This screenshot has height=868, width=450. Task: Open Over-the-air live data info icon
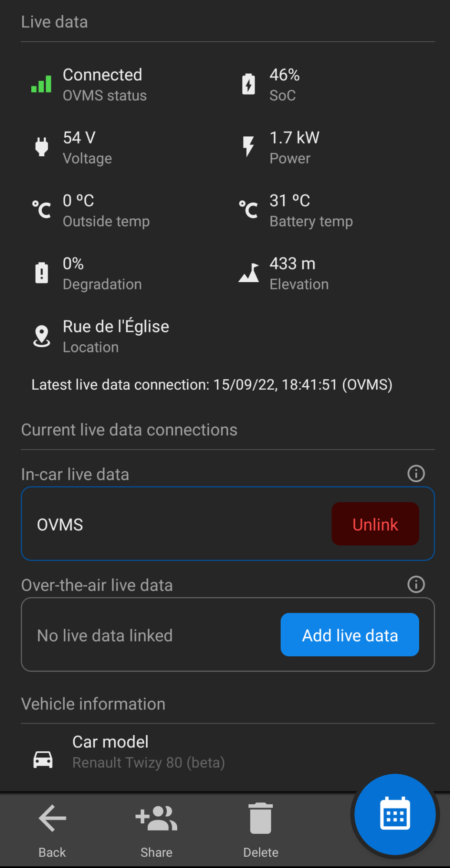tap(416, 584)
